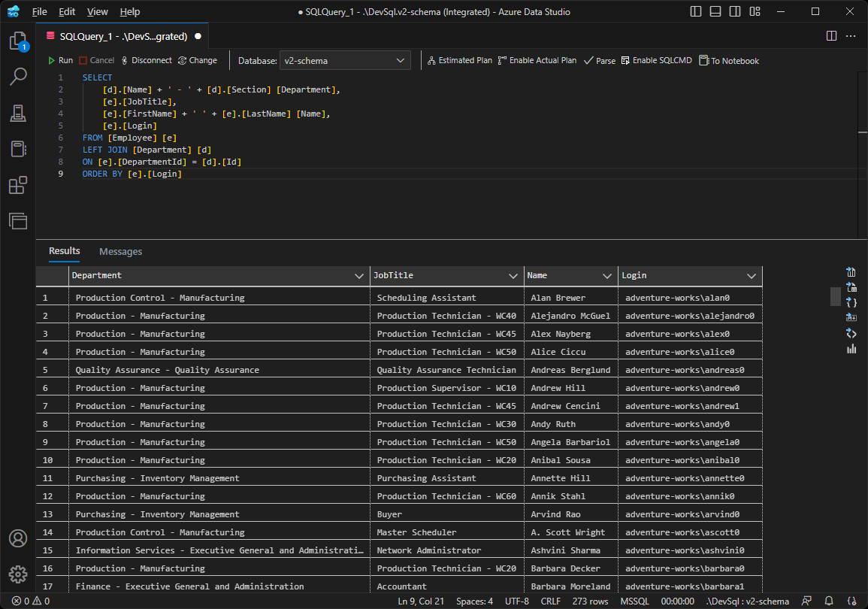Export query To Notebook

729,60
